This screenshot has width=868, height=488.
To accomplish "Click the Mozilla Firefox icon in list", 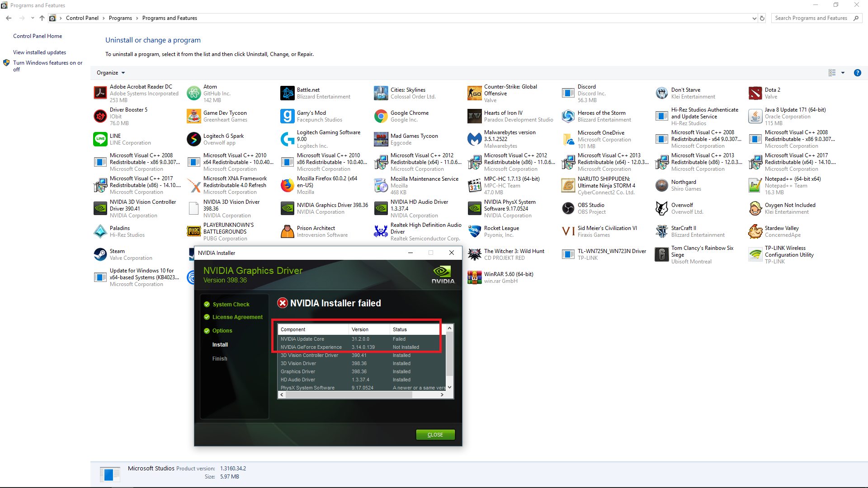I will click(x=287, y=185).
